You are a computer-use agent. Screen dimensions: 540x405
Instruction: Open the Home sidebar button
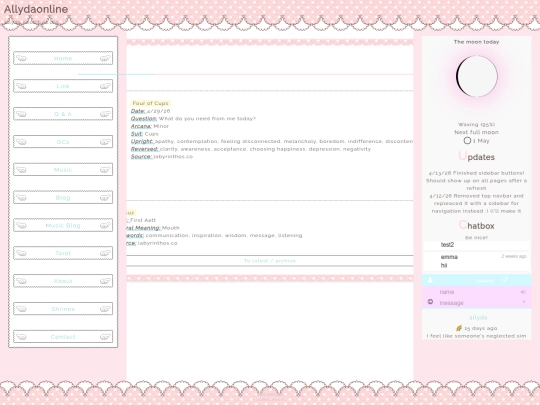tap(63, 58)
